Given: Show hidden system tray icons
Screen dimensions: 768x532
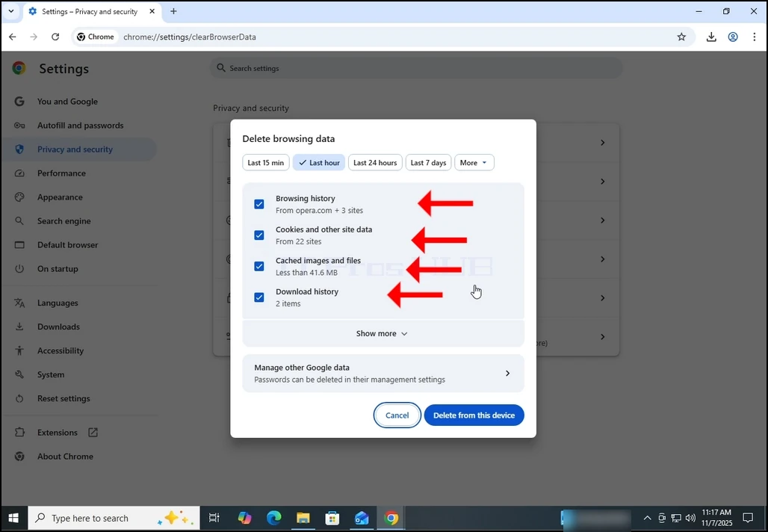Looking at the screenshot, I should 647,518.
